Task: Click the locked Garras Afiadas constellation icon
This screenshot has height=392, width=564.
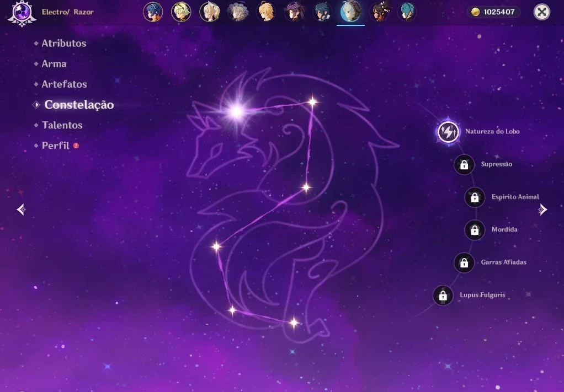Action: pos(464,262)
